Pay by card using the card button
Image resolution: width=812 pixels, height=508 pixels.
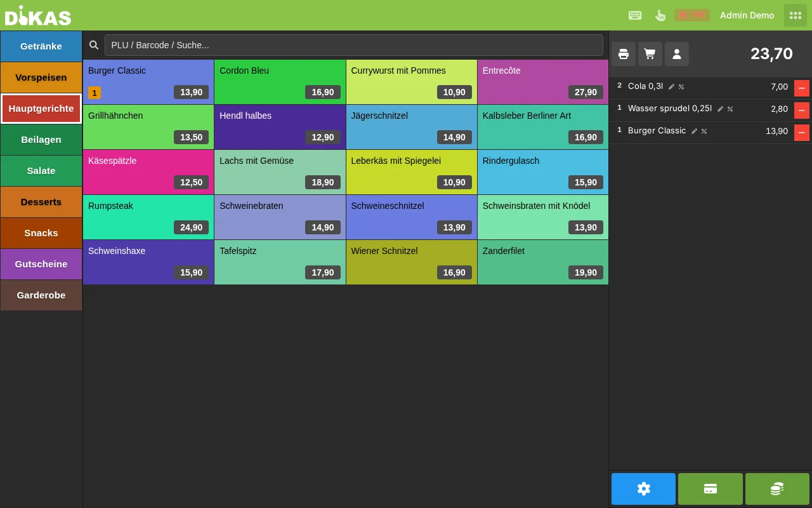(x=710, y=489)
